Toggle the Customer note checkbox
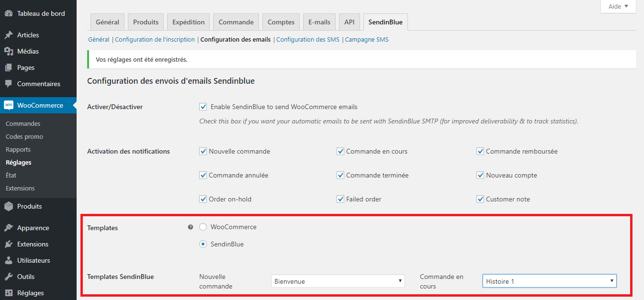 480,199
